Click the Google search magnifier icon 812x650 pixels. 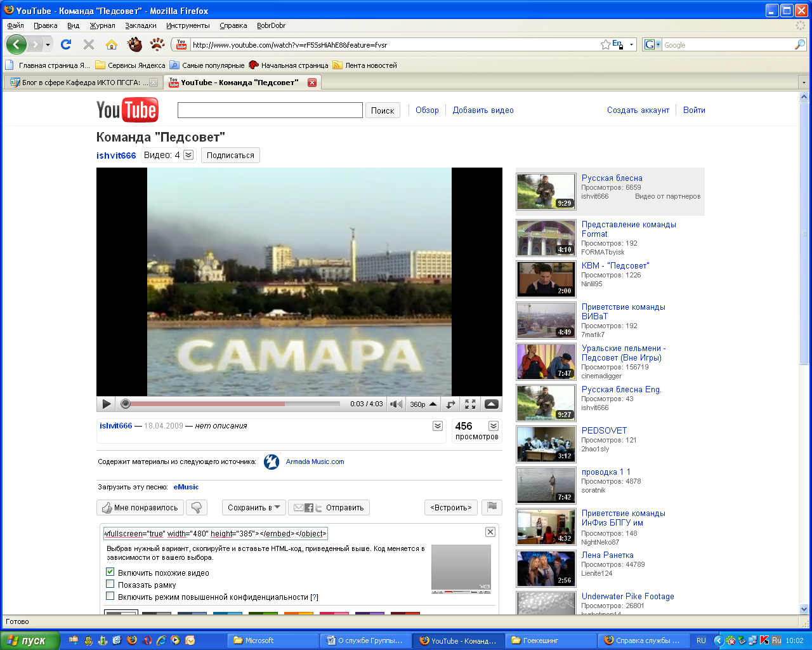pyautogui.click(x=800, y=44)
